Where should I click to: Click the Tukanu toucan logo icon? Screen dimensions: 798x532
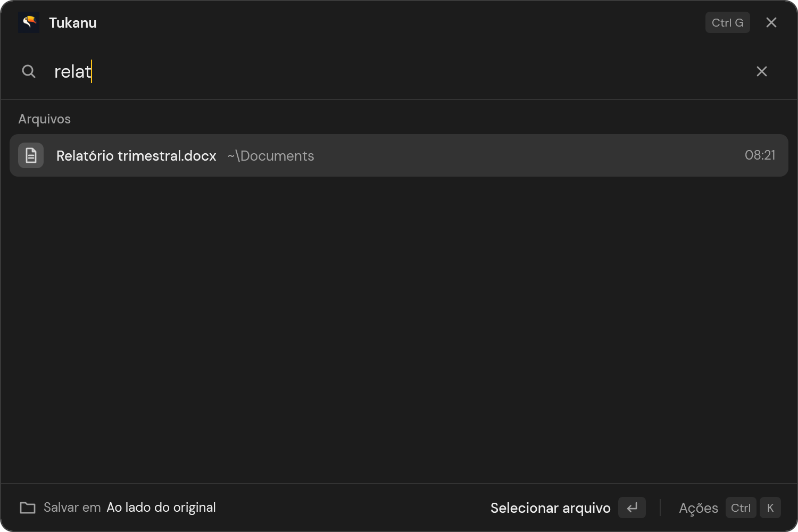tap(29, 22)
